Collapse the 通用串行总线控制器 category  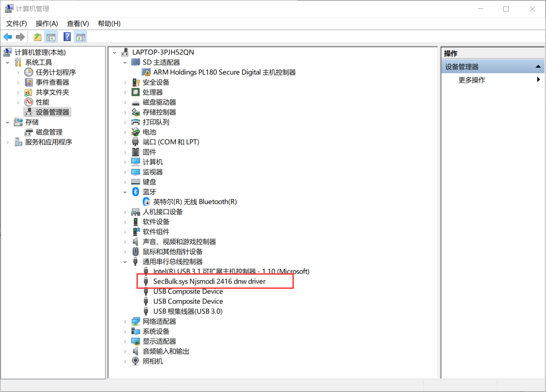pos(125,261)
